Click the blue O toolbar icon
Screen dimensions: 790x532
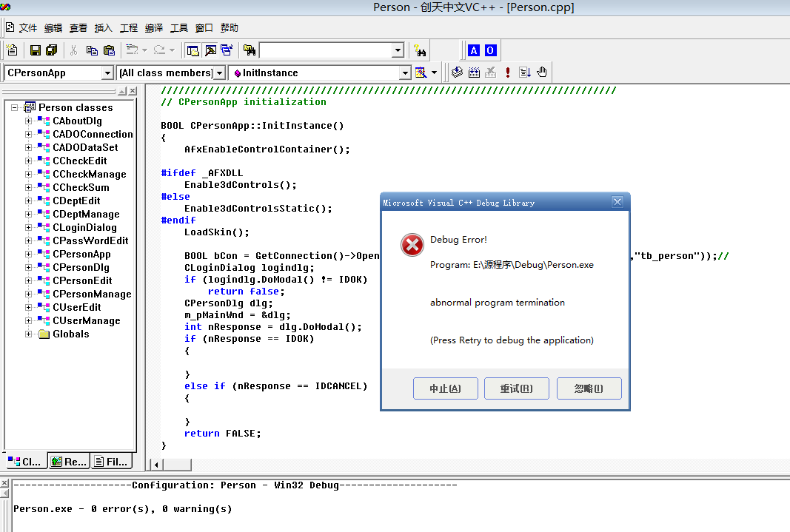[x=490, y=50]
